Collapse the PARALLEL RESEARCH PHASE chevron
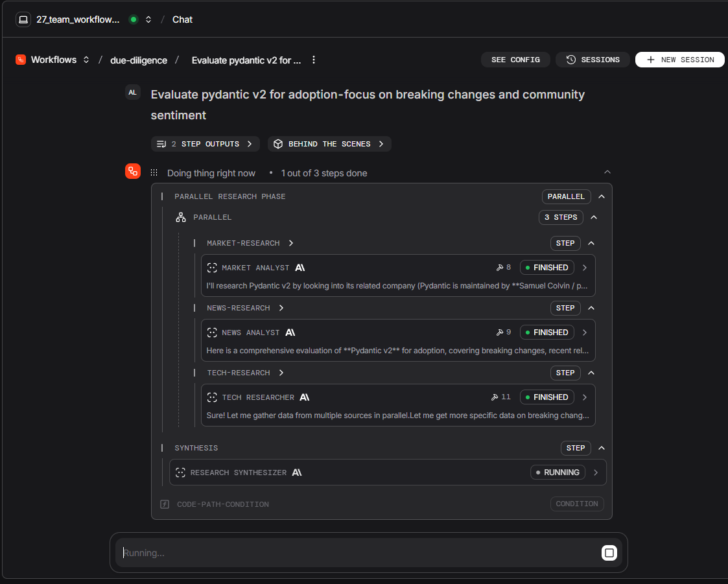 point(602,197)
